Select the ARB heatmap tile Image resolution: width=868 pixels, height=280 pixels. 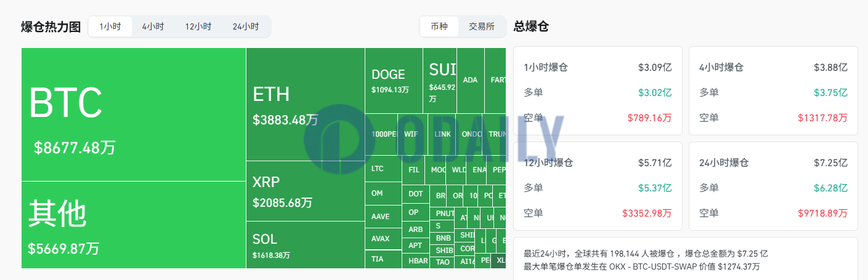pos(416,230)
